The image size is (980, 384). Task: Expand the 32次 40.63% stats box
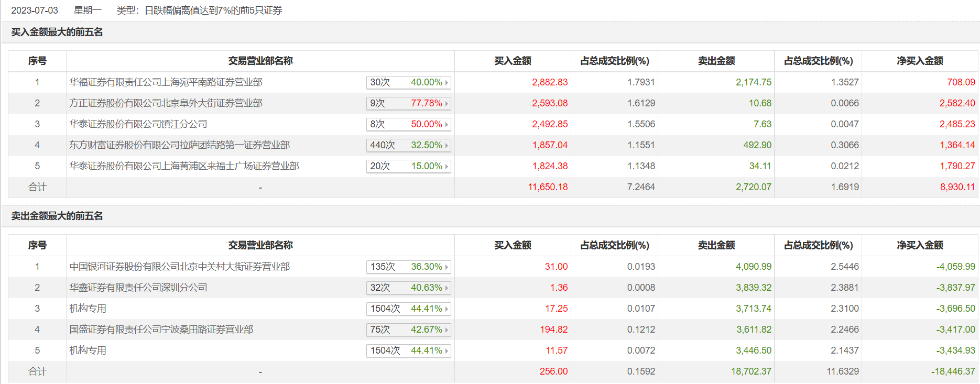coord(409,288)
